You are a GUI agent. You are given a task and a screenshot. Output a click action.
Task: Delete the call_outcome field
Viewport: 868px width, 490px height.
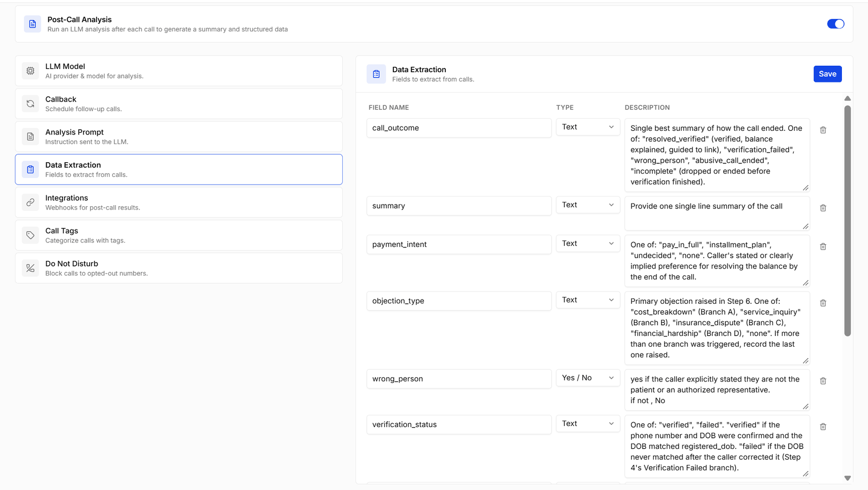pyautogui.click(x=823, y=130)
